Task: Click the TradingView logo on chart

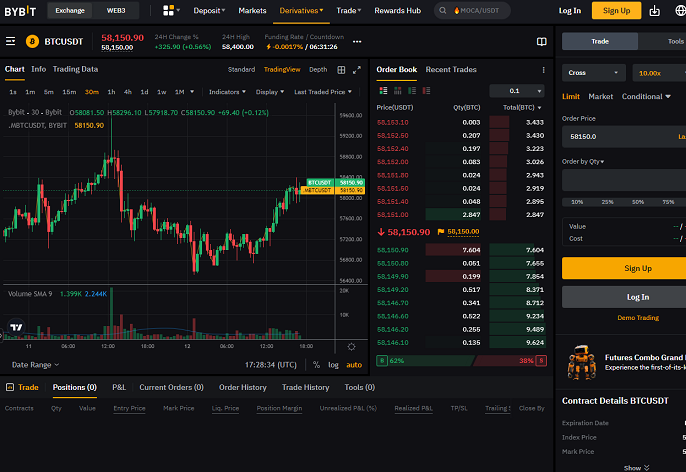Action: pyautogui.click(x=16, y=327)
